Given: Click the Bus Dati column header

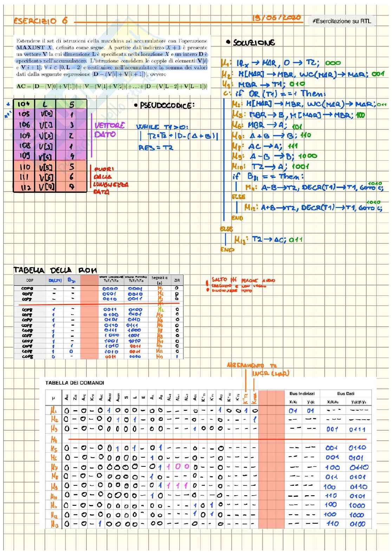Looking at the screenshot, I should pyautogui.click(x=346, y=393).
